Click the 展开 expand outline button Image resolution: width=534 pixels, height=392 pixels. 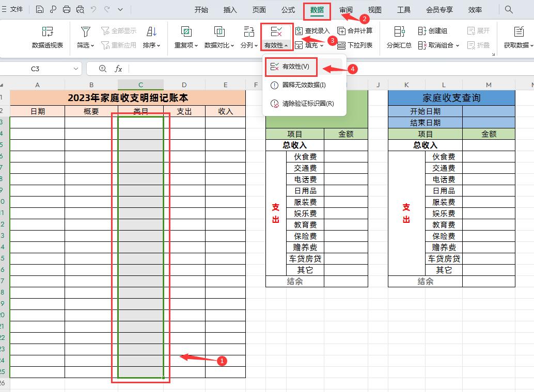coord(479,31)
